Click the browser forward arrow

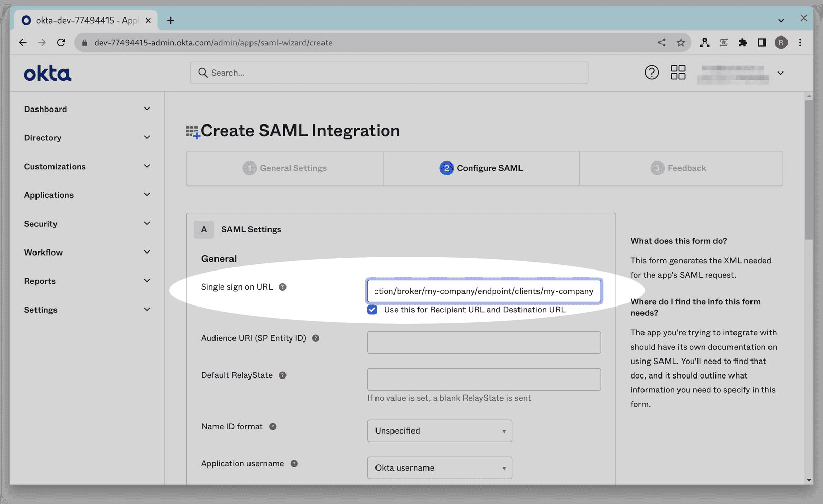coord(42,43)
